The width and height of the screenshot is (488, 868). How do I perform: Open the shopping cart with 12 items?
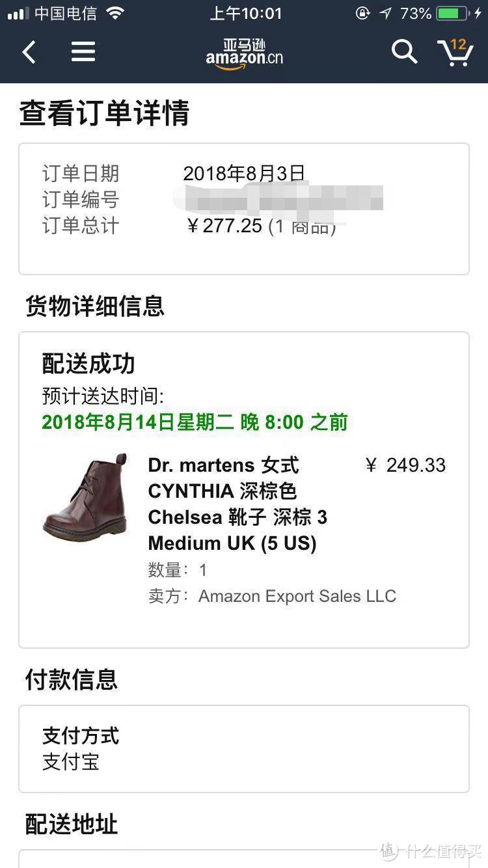[455, 52]
